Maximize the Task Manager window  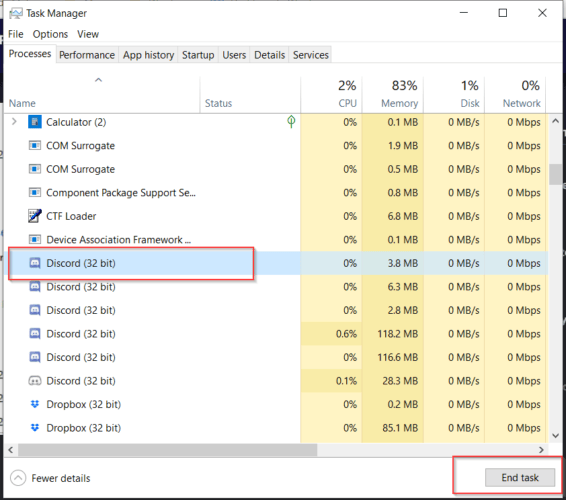(502, 13)
